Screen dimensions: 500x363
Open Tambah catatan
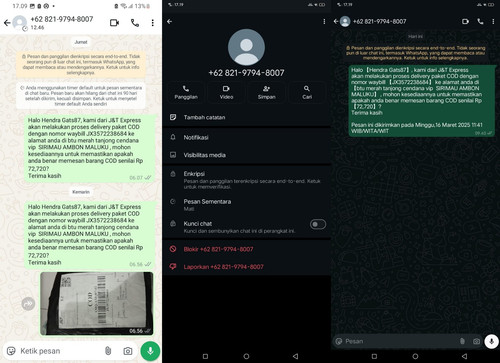pyautogui.click(x=247, y=117)
